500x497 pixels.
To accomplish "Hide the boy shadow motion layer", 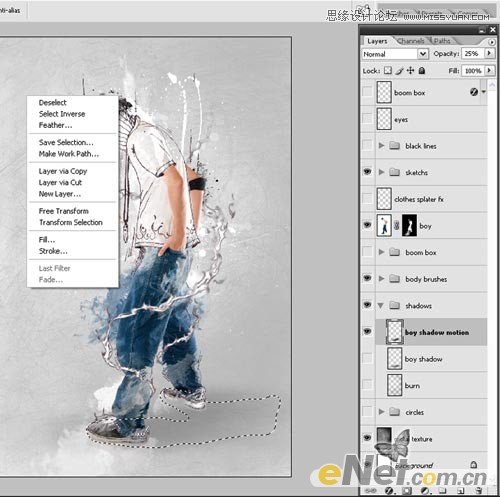I will pos(367,331).
